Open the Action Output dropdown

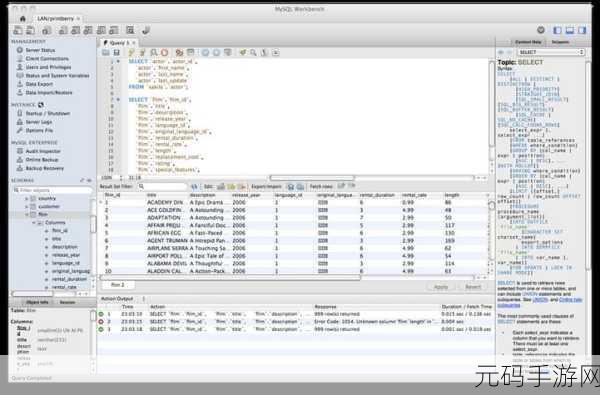click(123, 299)
